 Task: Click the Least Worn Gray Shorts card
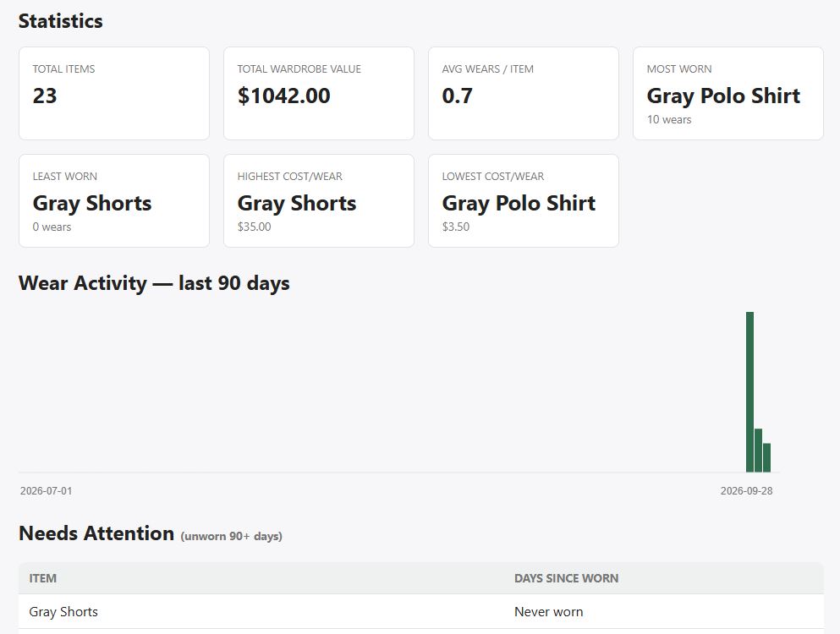coord(114,201)
